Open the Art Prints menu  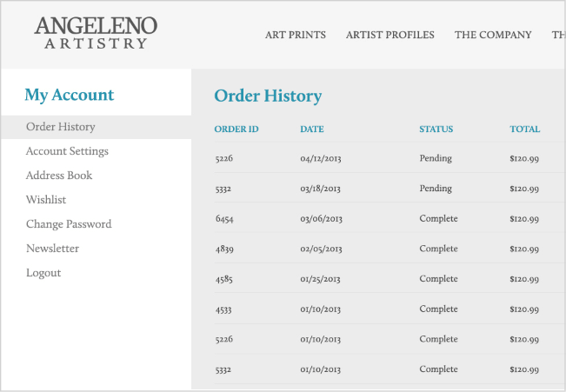coord(296,35)
